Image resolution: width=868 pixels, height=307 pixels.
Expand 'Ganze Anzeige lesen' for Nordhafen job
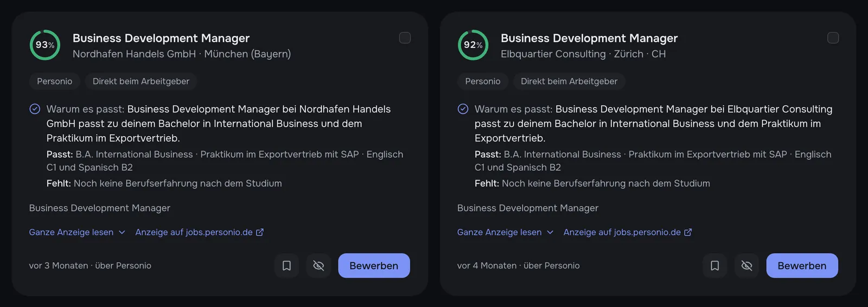coord(77,232)
